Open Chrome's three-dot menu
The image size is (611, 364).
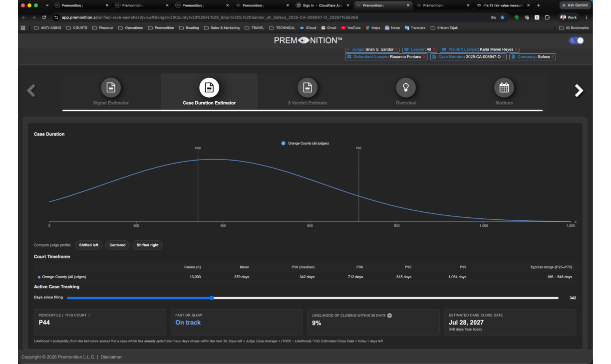point(586,17)
